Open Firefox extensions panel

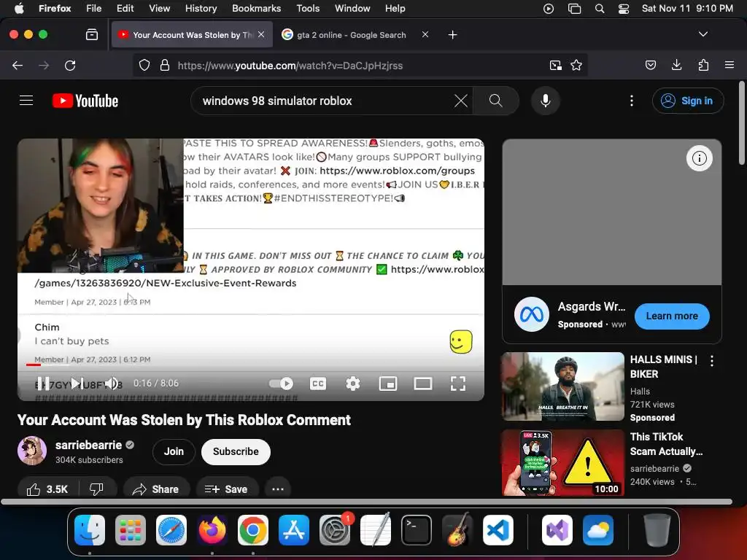[703, 65]
